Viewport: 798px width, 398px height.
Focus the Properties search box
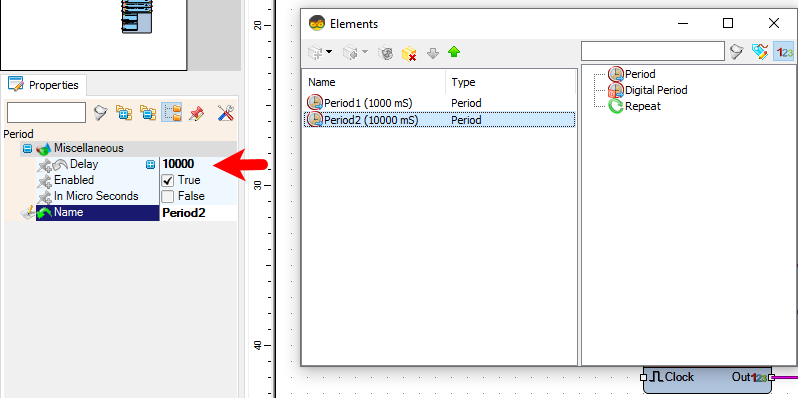pyautogui.click(x=46, y=112)
